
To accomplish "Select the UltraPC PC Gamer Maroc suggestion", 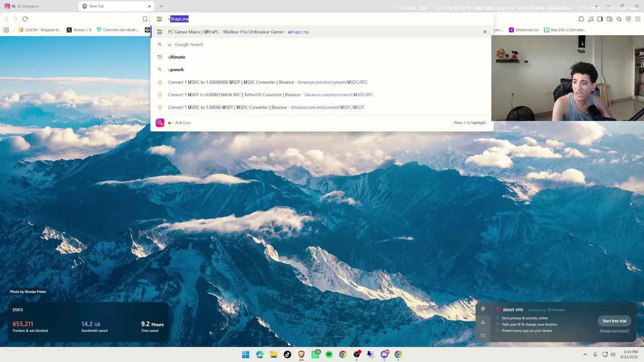I will [322, 32].
